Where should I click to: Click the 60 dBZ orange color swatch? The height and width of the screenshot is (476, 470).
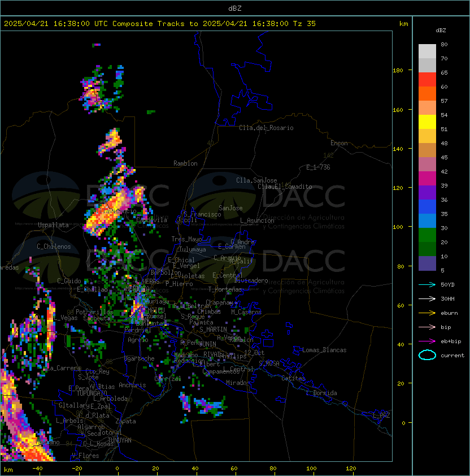click(427, 93)
